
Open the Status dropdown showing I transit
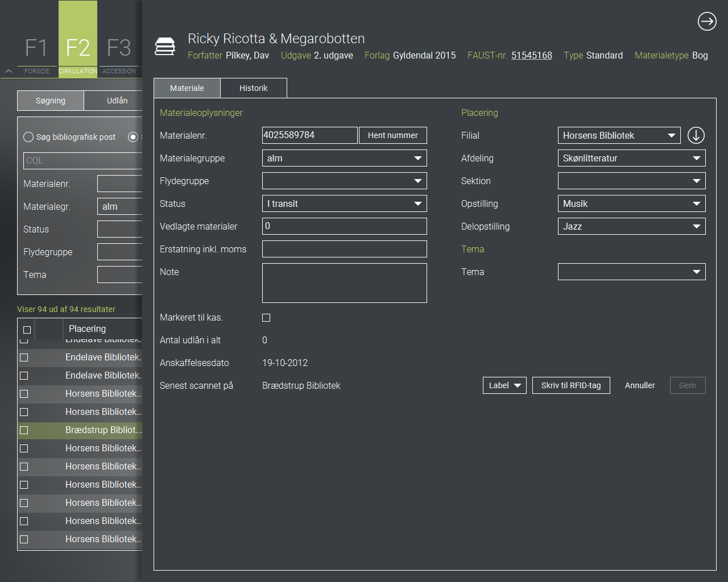click(345, 203)
